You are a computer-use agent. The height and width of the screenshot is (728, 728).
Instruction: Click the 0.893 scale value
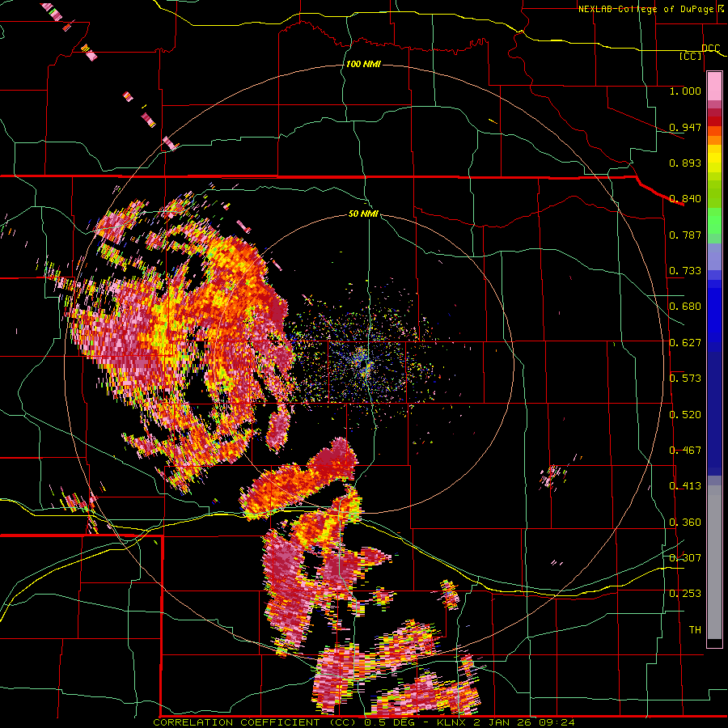(x=685, y=163)
